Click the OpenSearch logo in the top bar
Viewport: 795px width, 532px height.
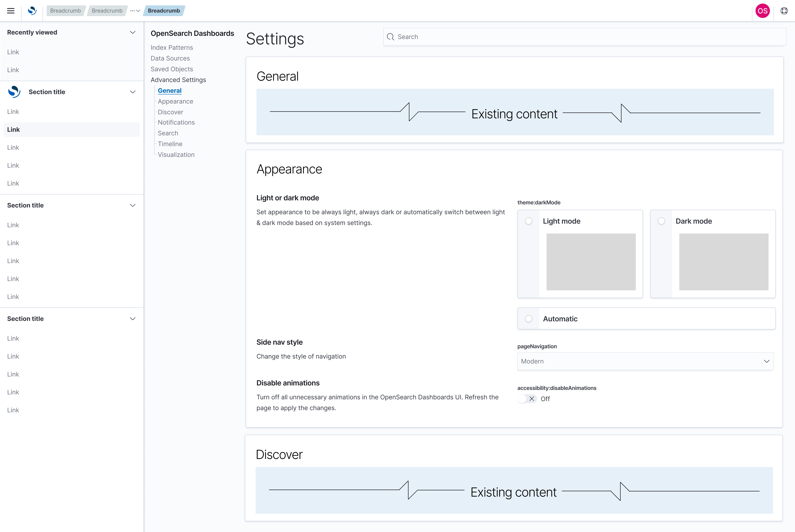tap(32, 11)
